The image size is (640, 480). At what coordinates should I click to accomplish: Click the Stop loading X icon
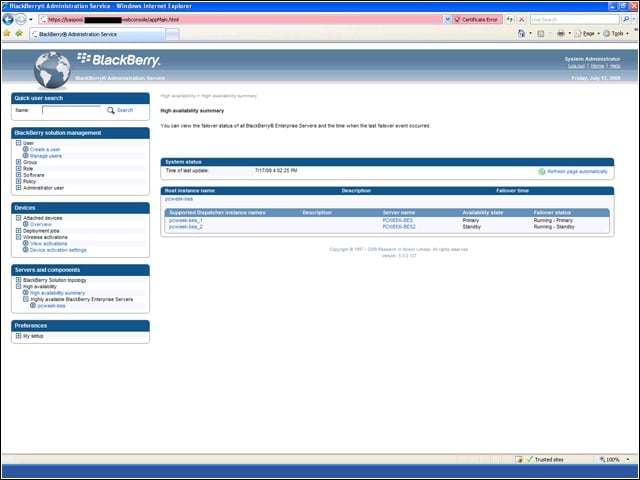(522, 20)
